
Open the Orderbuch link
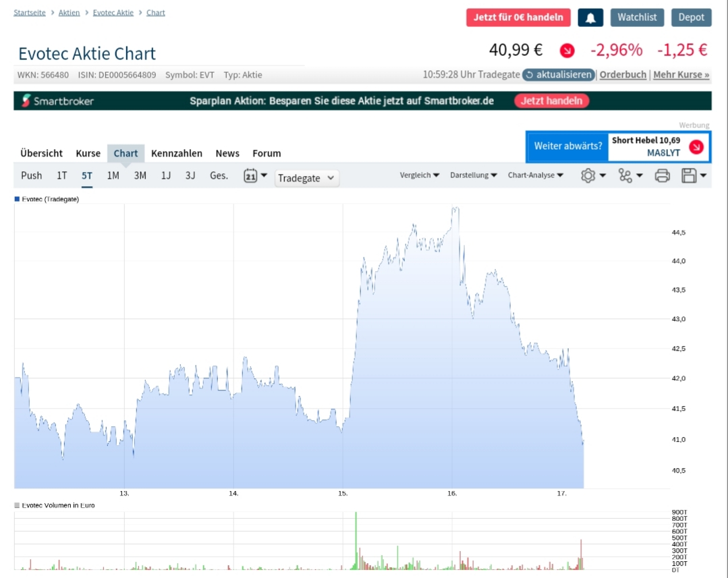(623, 75)
